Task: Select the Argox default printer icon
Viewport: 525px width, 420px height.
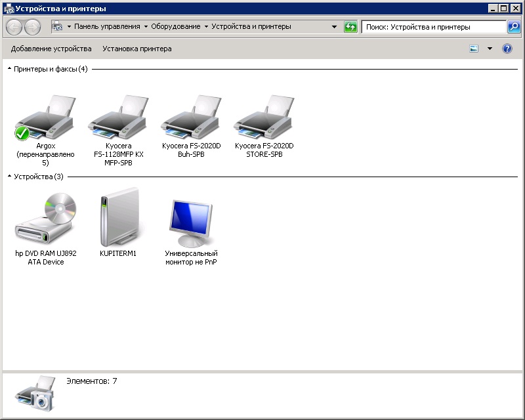Action: [x=45, y=118]
